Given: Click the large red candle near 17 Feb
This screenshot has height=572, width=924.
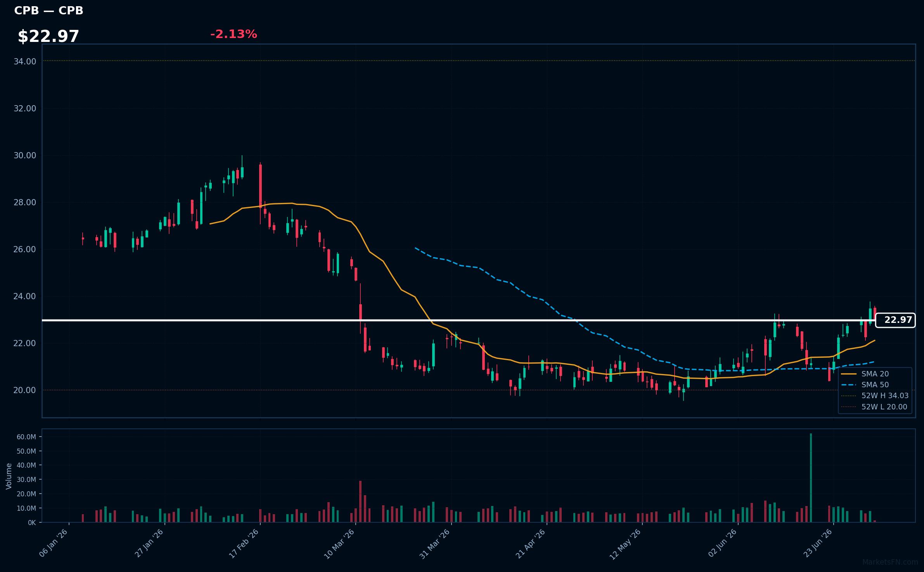Looking at the screenshot, I should [x=260, y=186].
